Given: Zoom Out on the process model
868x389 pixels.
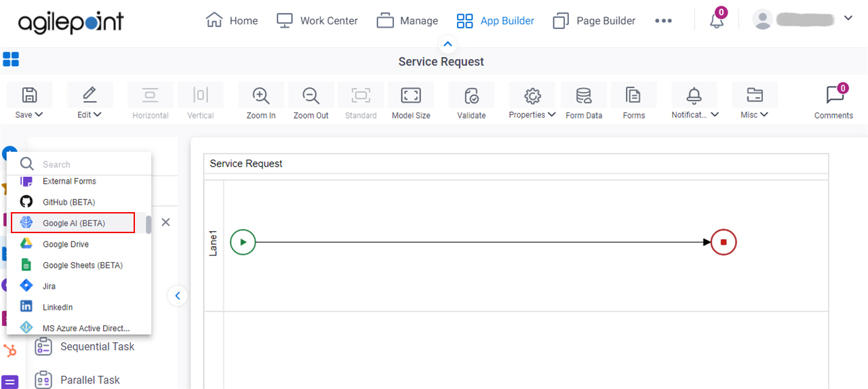Looking at the screenshot, I should (x=311, y=95).
